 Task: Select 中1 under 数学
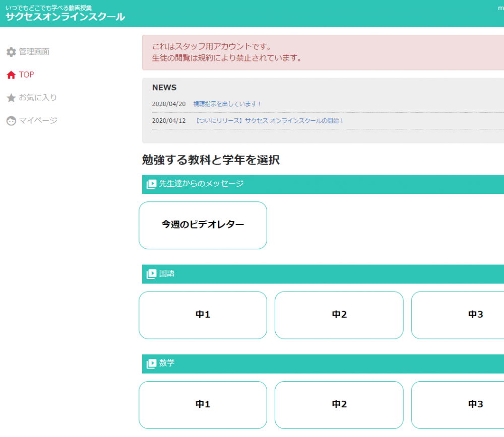tap(203, 404)
